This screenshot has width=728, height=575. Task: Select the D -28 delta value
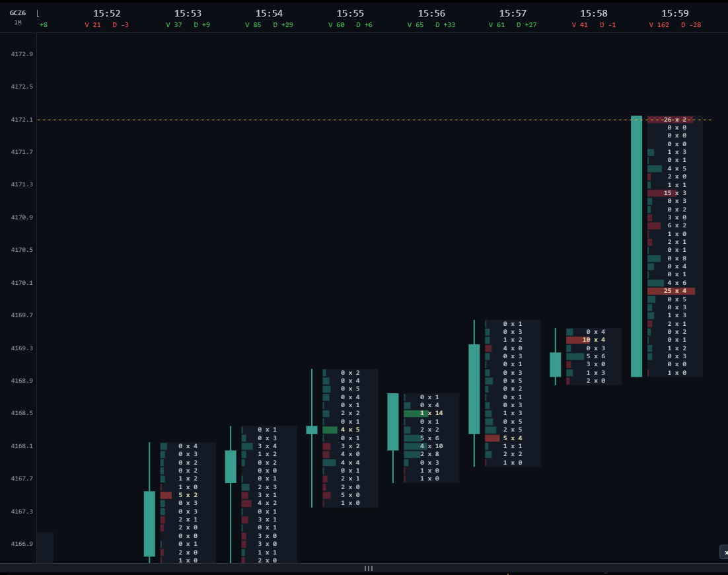691,25
